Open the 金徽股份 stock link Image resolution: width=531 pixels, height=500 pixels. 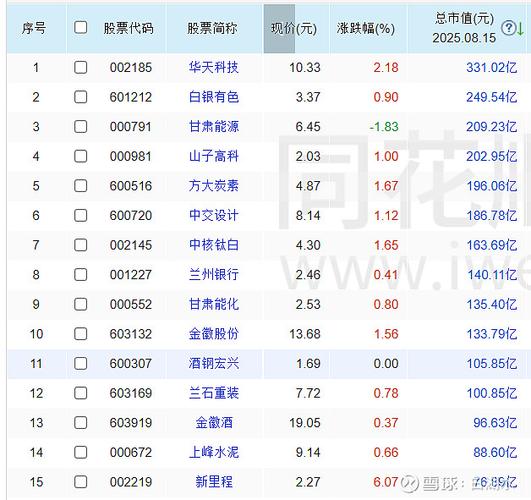(x=214, y=334)
